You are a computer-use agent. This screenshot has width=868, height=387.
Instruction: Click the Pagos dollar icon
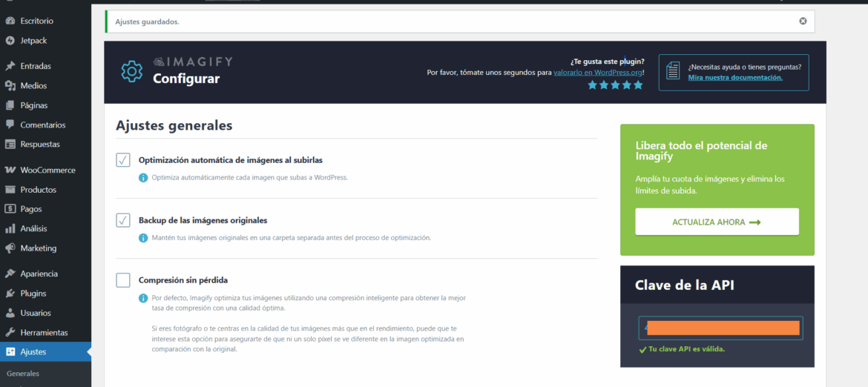[x=10, y=209]
